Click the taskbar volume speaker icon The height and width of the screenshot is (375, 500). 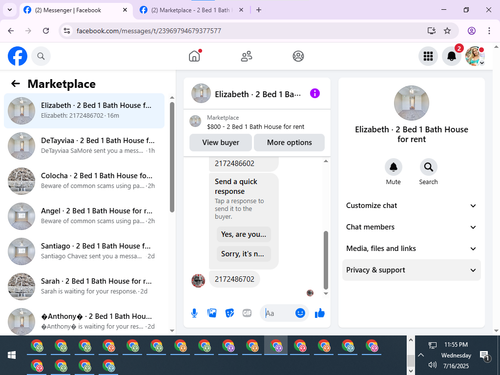(x=432, y=365)
